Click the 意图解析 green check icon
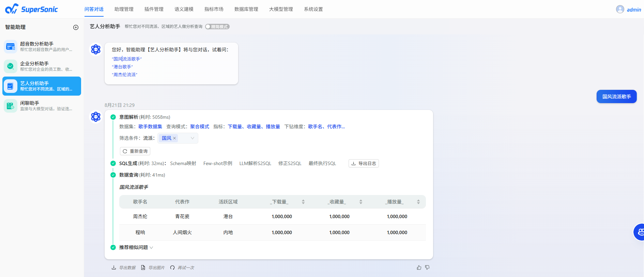Screen dimensions: 644x277 tap(113, 117)
